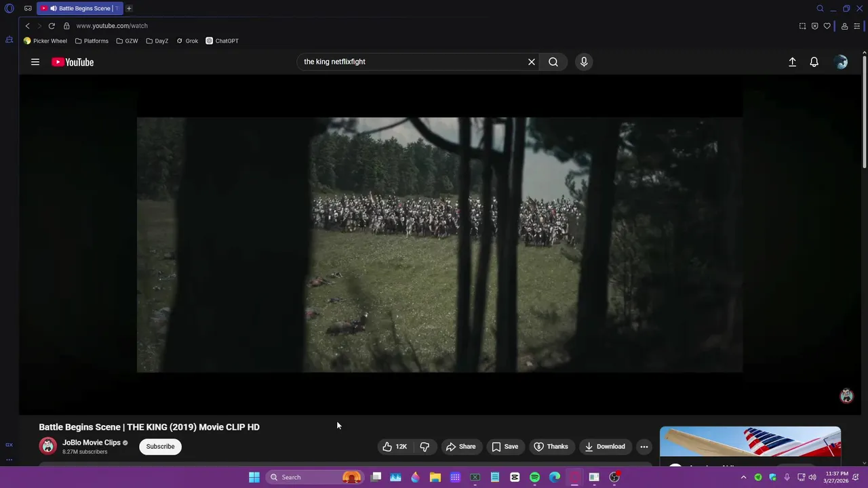Image resolution: width=868 pixels, height=488 pixels.
Task: Subscribe to JoBlo Movie Clips
Action: pyautogui.click(x=161, y=447)
